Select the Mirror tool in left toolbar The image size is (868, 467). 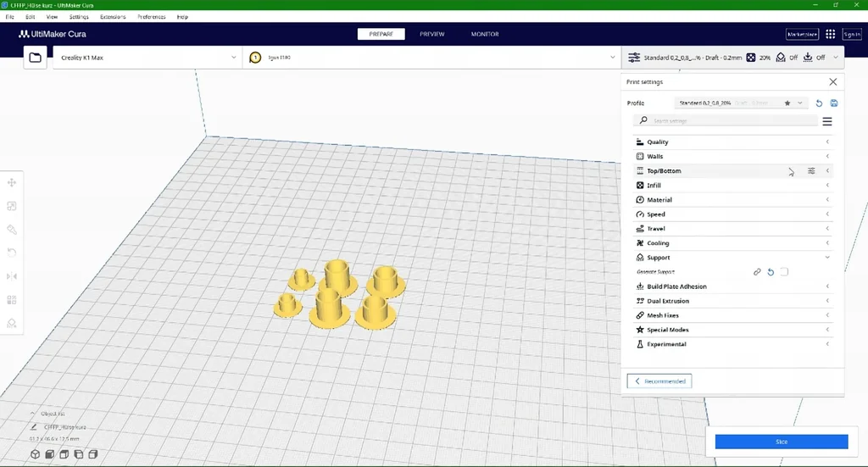(x=12, y=276)
